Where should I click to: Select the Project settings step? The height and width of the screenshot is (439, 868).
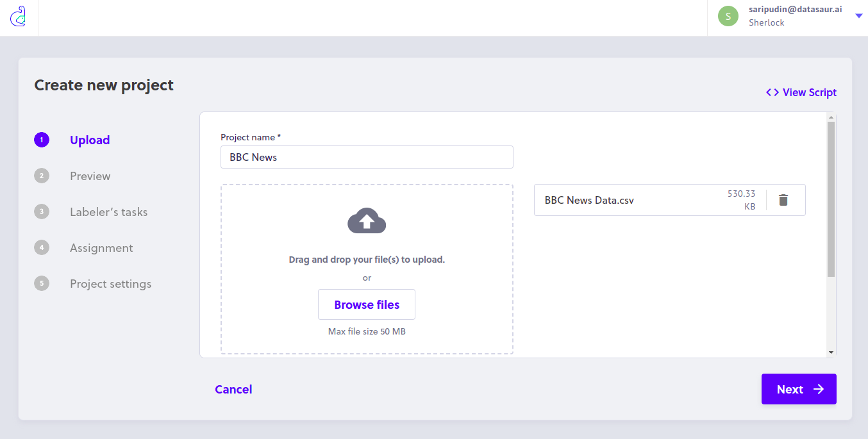110,283
